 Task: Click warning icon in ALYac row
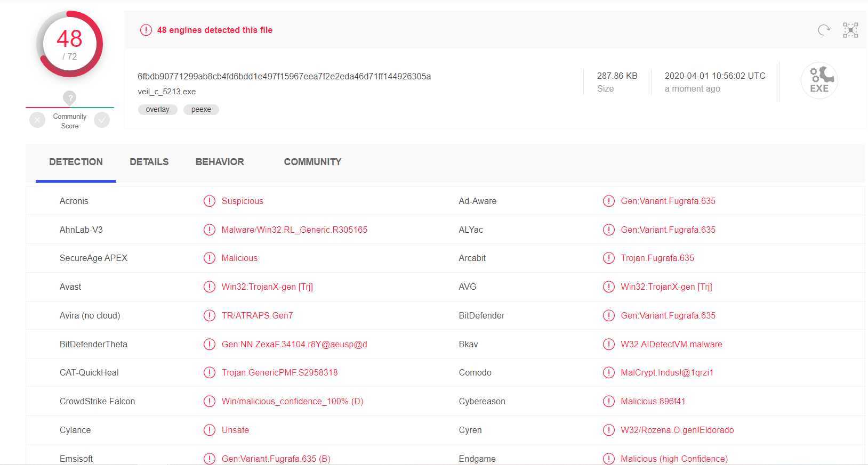609,230
